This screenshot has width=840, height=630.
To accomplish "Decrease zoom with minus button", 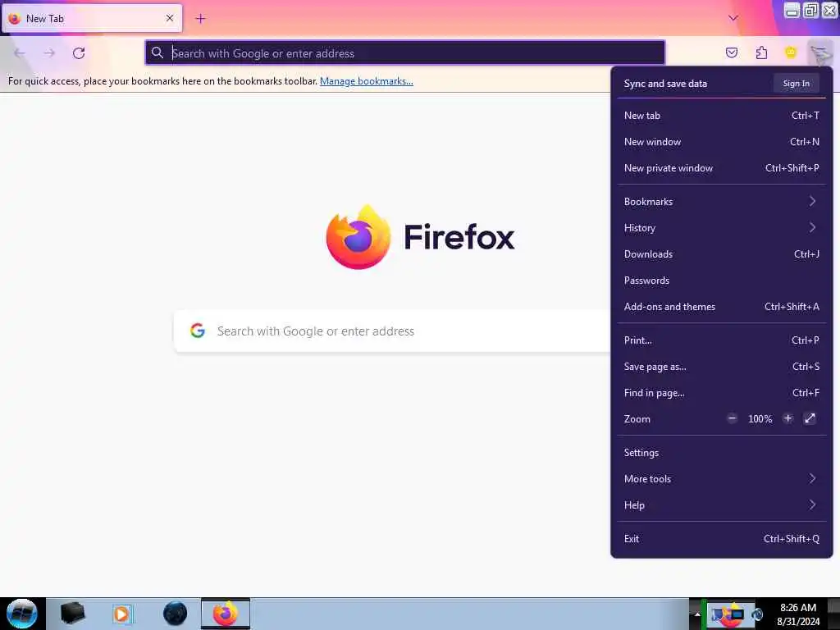I will [733, 418].
